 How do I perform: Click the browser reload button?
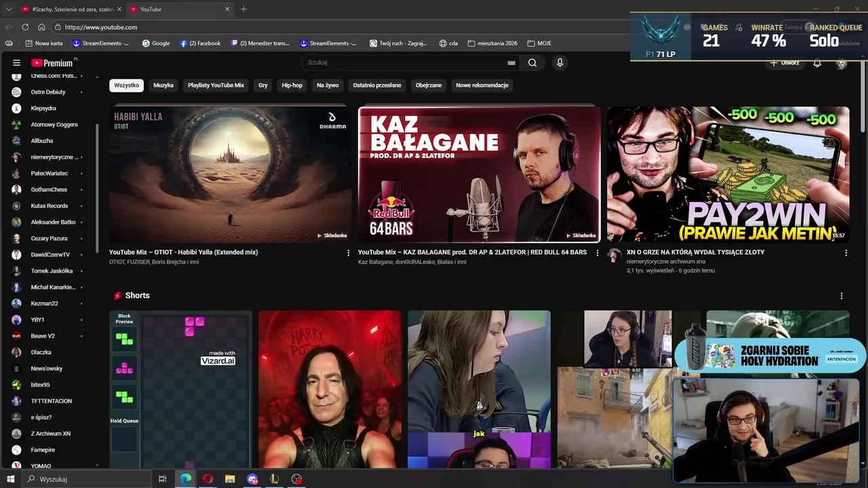[25, 27]
